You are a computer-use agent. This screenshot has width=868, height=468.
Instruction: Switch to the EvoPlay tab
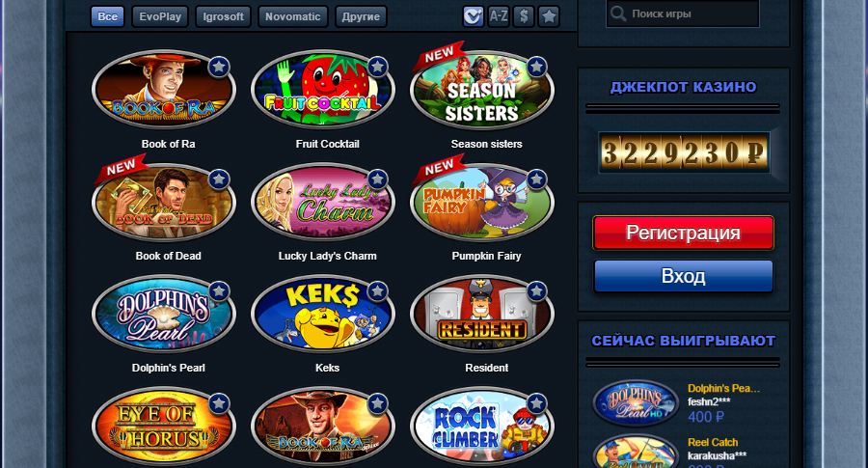pyautogui.click(x=160, y=16)
